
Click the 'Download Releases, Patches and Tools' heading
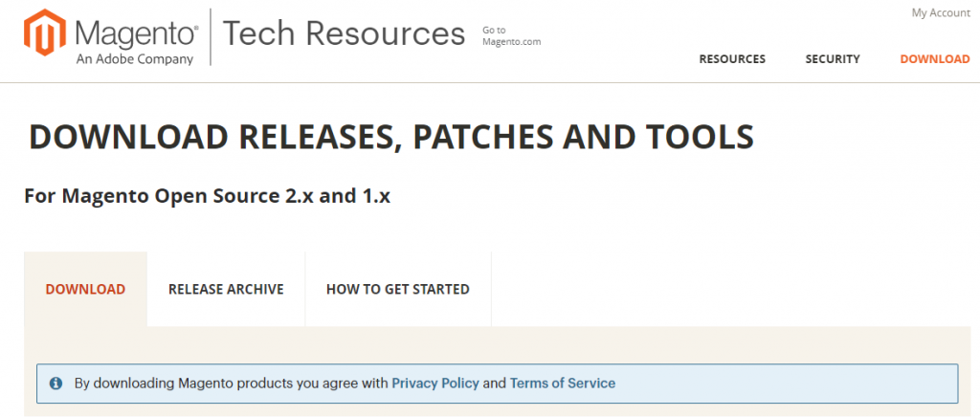(x=391, y=137)
